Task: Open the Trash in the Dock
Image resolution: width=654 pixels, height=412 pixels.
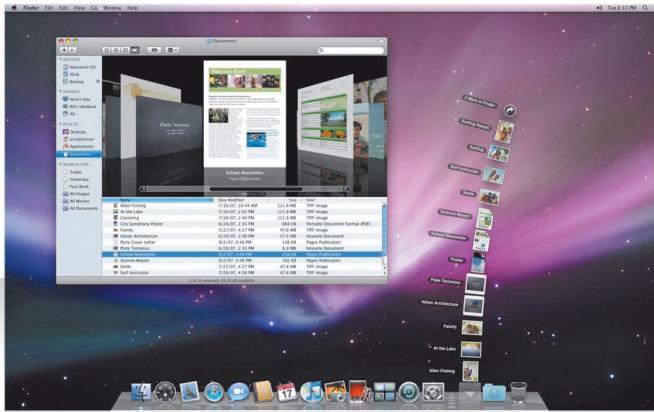Action: 518,392
